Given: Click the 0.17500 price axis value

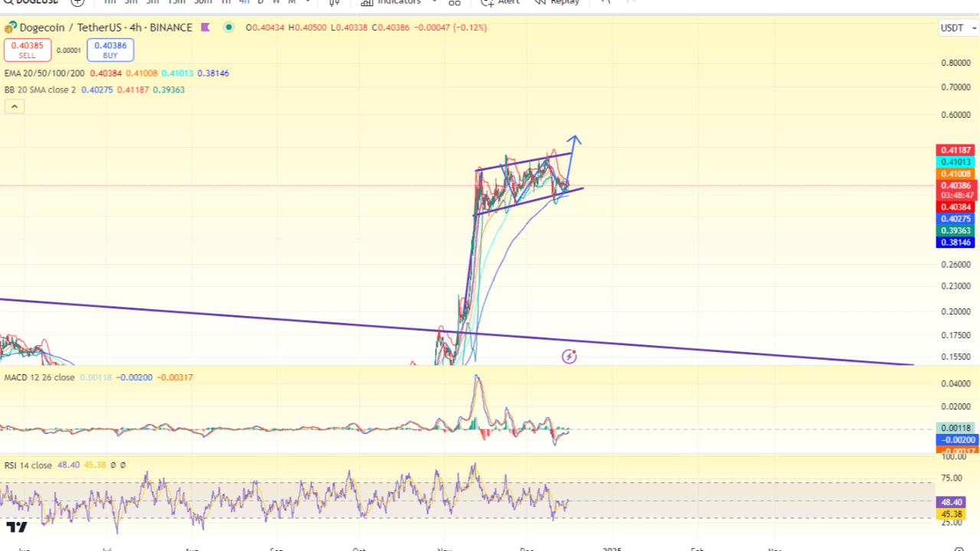Looking at the screenshot, I should click(x=955, y=335).
